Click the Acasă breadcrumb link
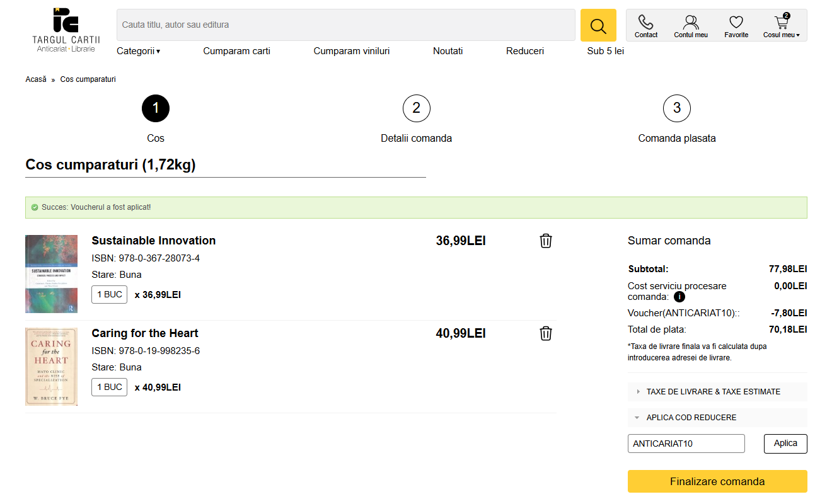This screenshot has height=504, width=815. click(x=36, y=79)
